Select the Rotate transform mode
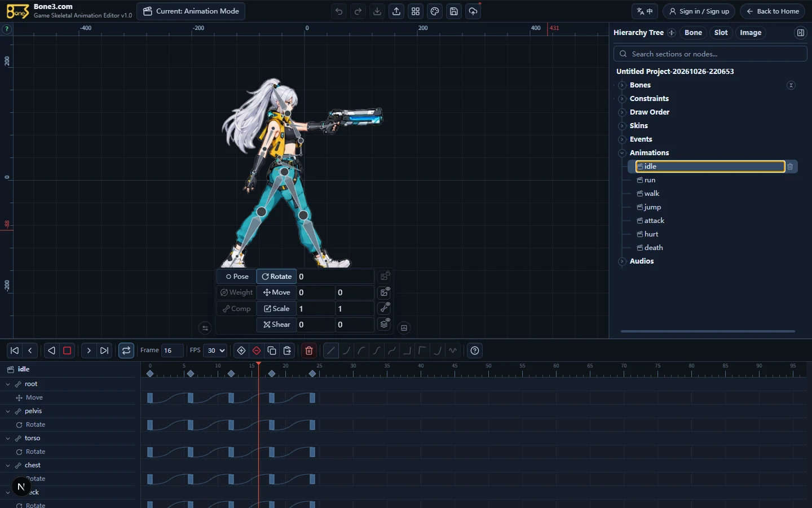The width and height of the screenshot is (812, 508). point(276,277)
